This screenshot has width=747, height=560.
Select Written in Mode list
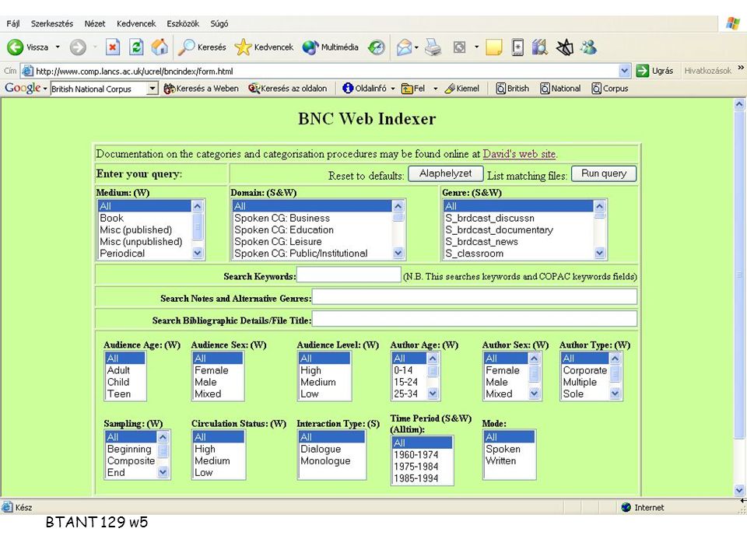point(509,461)
